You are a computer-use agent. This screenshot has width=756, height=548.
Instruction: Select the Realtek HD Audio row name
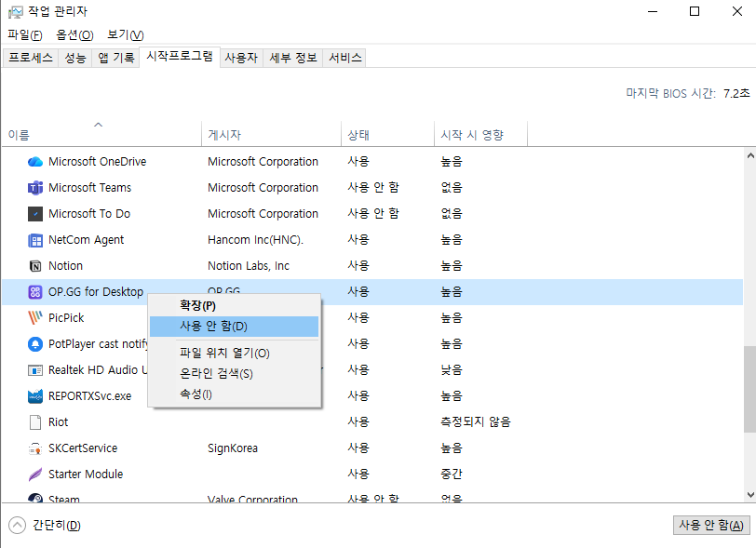click(98, 369)
